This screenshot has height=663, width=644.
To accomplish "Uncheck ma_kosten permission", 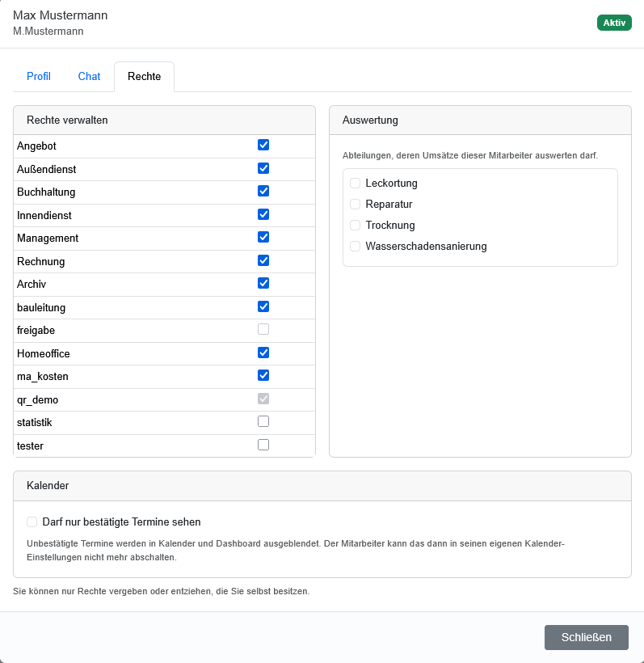I will 263,375.
